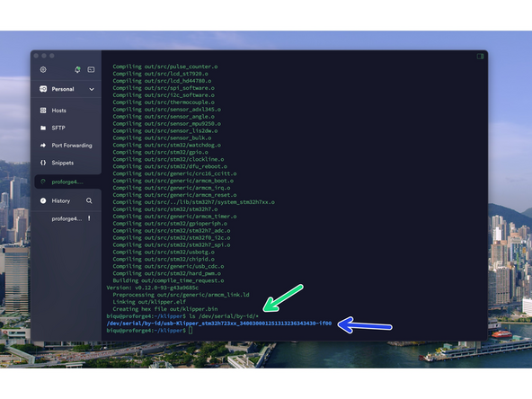The image size is (532, 399).
Task: Click 'Compiling out/src/stm32/watchdog.o' line
Action: click(167, 145)
